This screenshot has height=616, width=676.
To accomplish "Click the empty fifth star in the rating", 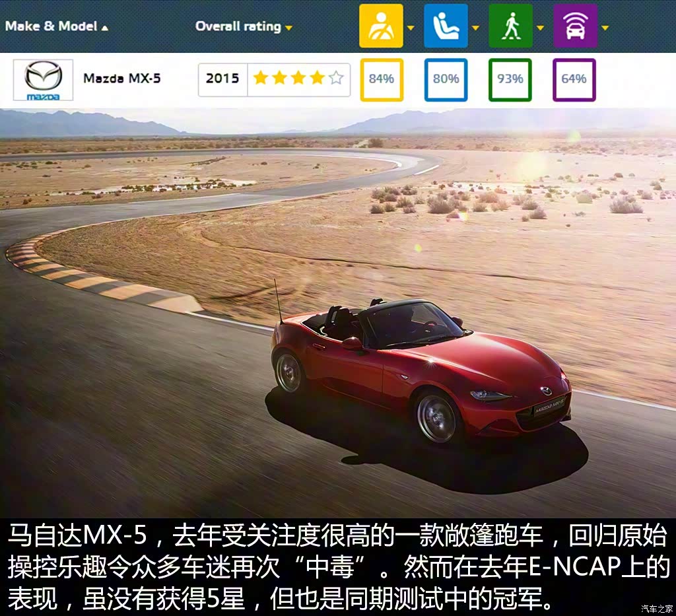I will point(336,79).
